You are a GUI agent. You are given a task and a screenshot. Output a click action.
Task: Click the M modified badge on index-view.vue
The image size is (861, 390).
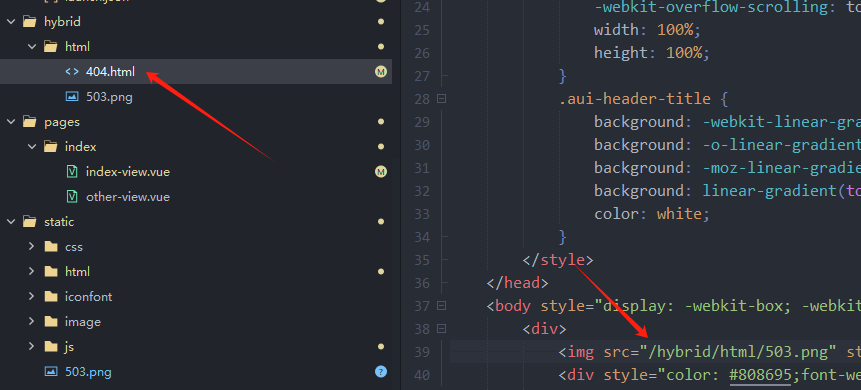coord(381,172)
